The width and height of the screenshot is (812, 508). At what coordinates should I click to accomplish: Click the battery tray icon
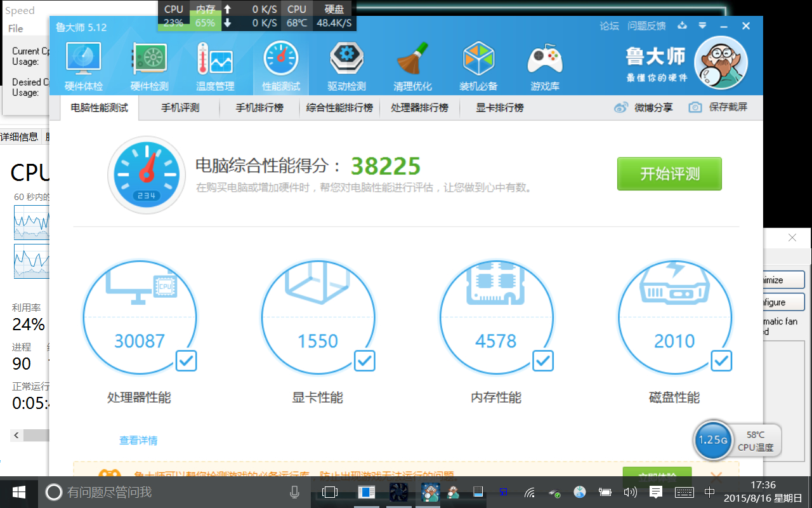pos(605,492)
